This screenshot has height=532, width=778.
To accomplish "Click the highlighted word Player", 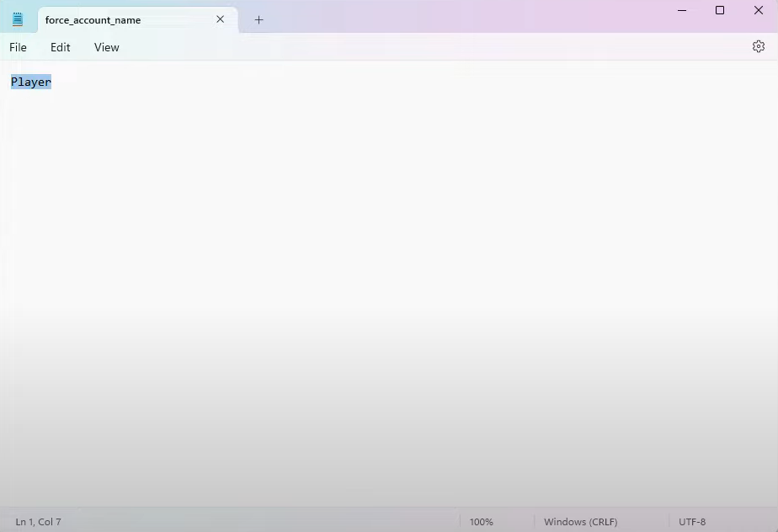I will (31, 82).
